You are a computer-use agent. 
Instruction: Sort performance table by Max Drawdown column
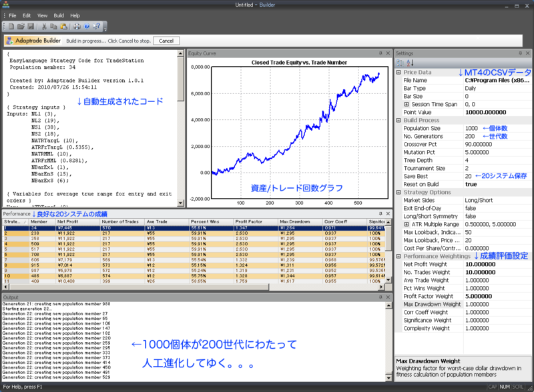[300, 221]
